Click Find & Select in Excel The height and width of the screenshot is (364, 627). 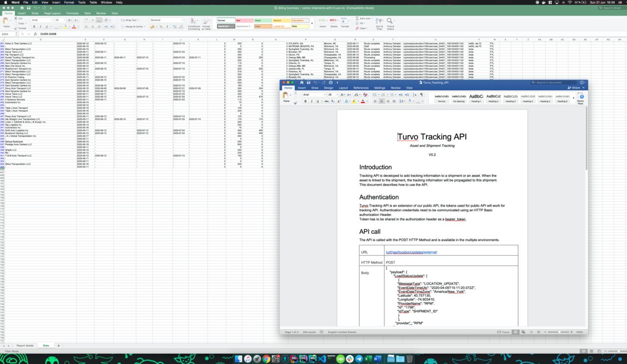click(x=390, y=24)
